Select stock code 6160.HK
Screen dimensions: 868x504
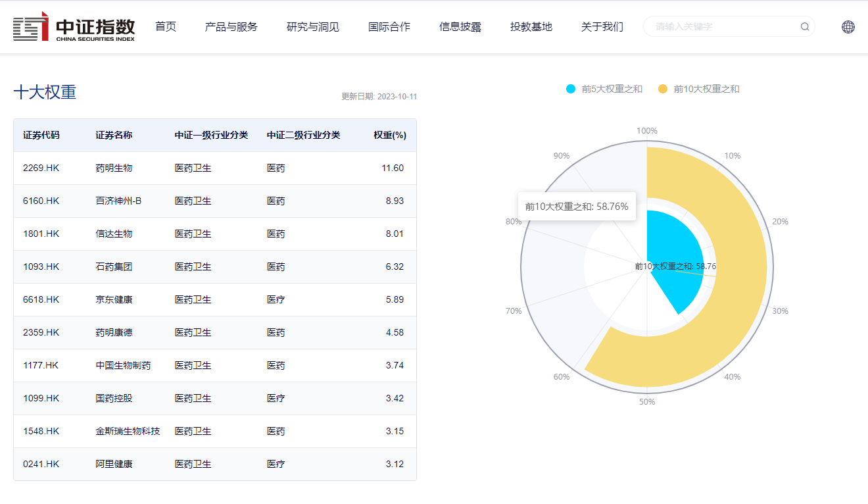pyautogui.click(x=41, y=201)
